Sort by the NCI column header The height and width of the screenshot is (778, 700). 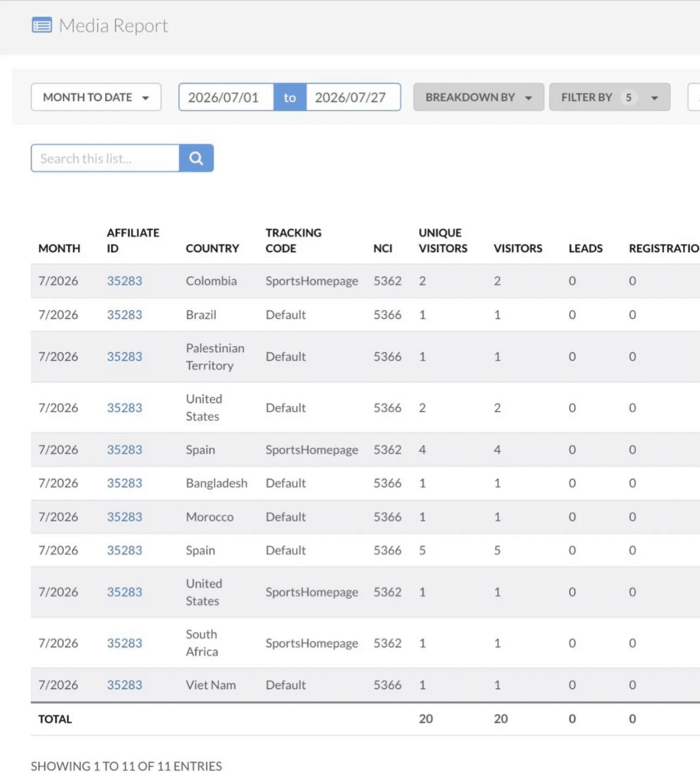[x=383, y=248]
